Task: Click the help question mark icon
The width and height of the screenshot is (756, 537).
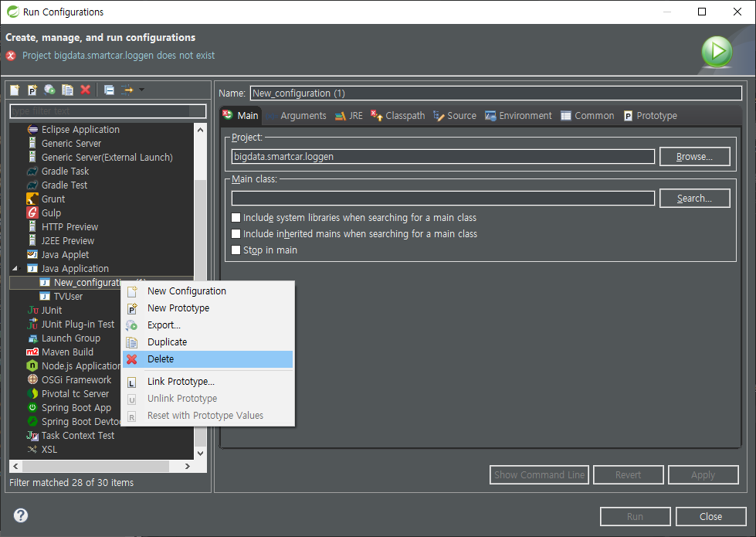Action: (21, 515)
